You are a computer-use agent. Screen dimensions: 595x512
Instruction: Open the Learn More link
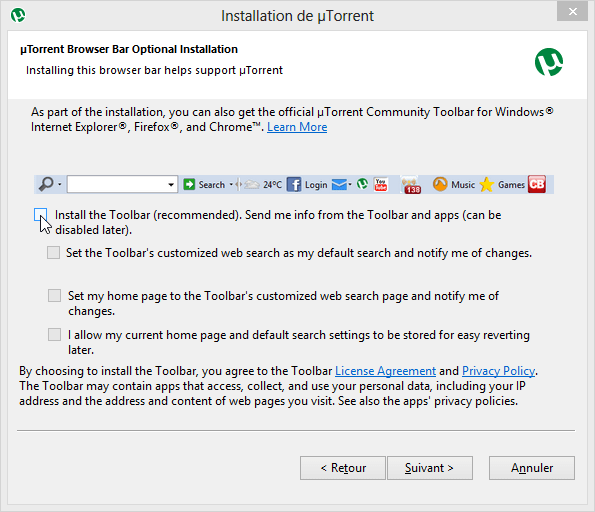(297, 127)
